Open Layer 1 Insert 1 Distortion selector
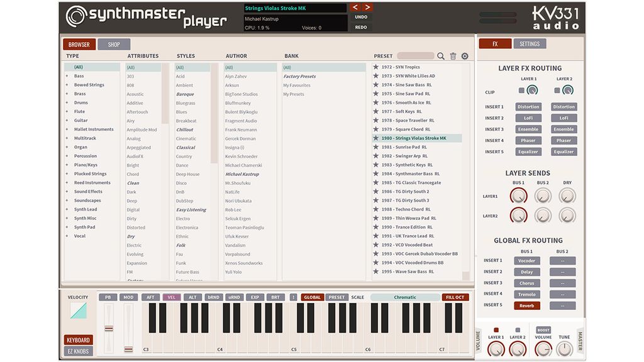 point(528,106)
